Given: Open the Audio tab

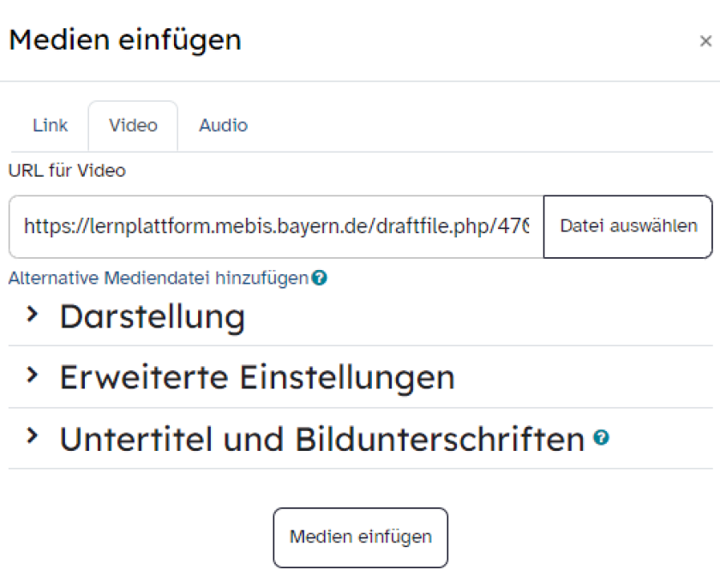Looking at the screenshot, I should tap(222, 125).
